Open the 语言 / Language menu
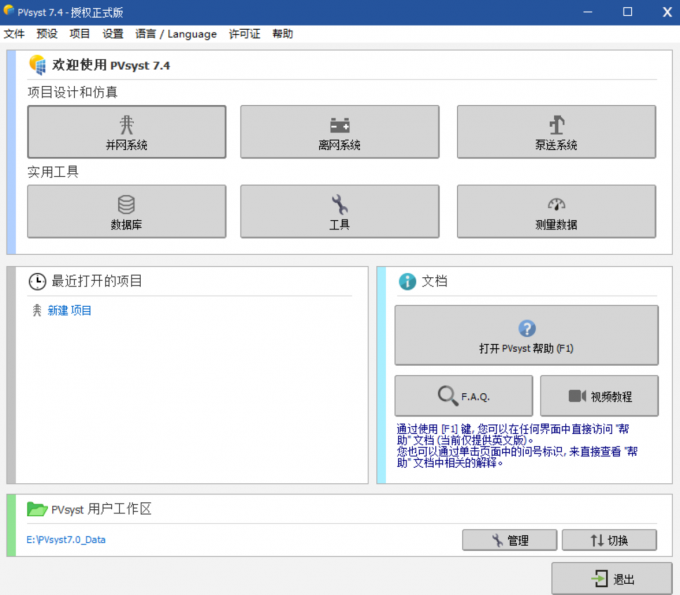 tap(176, 34)
